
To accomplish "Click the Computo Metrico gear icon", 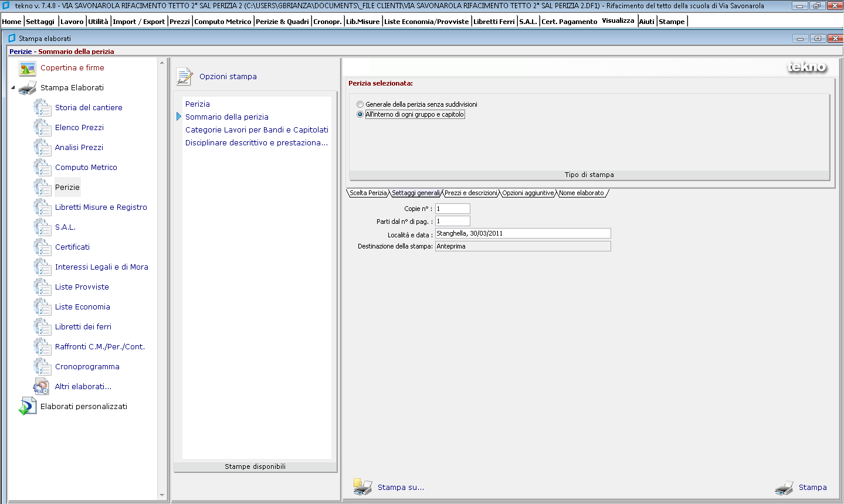I will 42,168.
